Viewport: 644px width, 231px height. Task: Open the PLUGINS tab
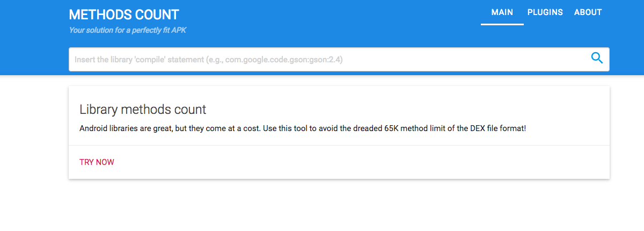coord(545,12)
